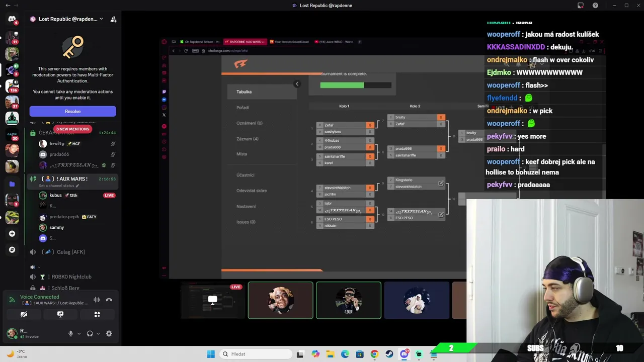Reload page in streamed browser
644x362 pixels.
click(x=186, y=51)
